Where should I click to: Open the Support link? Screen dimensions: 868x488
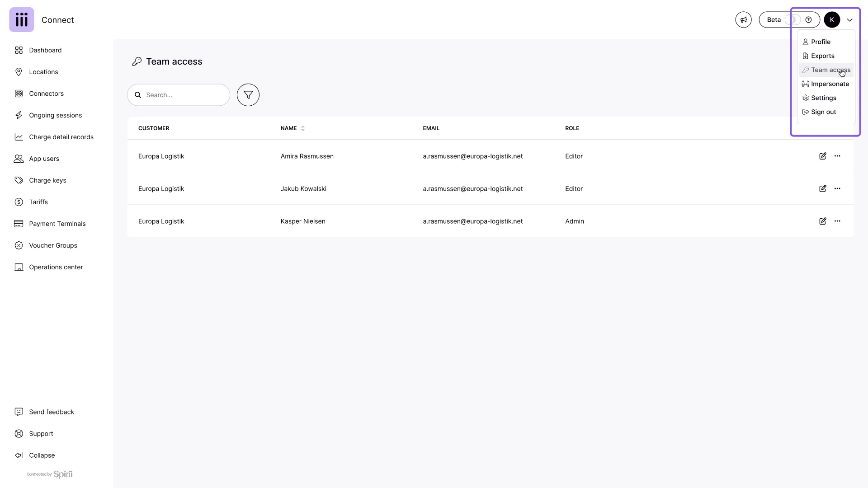coord(41,433)
